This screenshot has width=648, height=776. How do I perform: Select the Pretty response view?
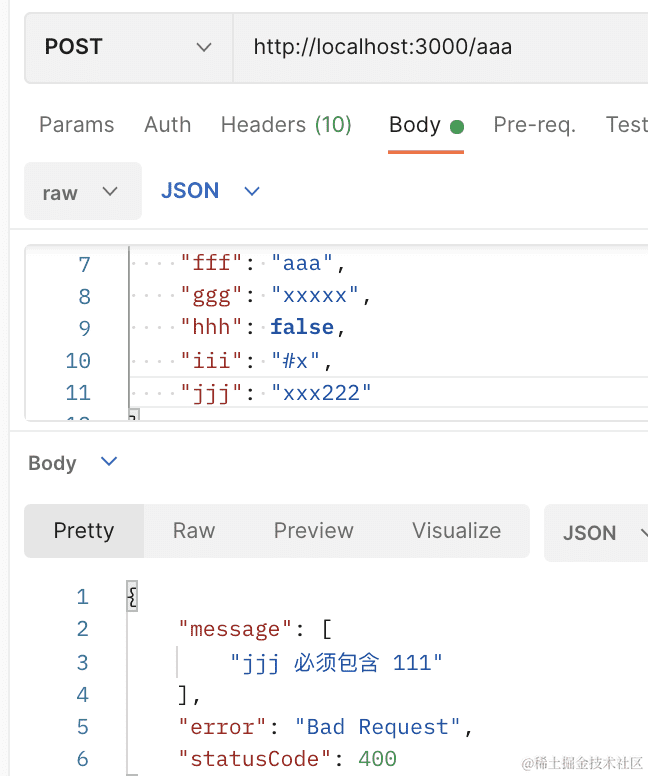(x=84, y=531)
